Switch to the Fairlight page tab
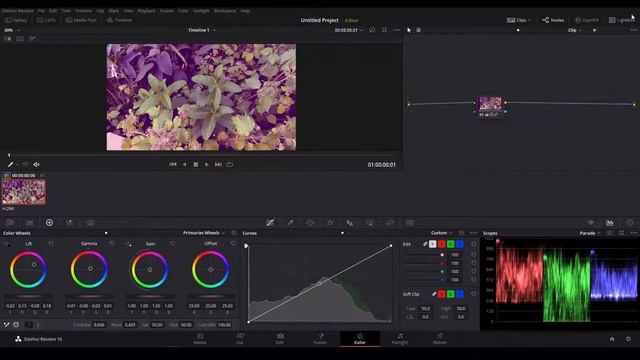 pos(400,339)
